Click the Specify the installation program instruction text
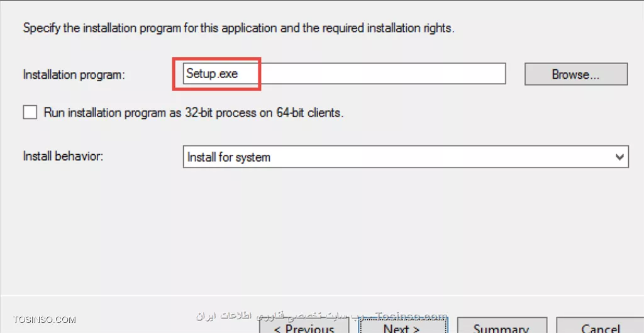The width and height of the screenshot is (644, 333). [238, 29]
